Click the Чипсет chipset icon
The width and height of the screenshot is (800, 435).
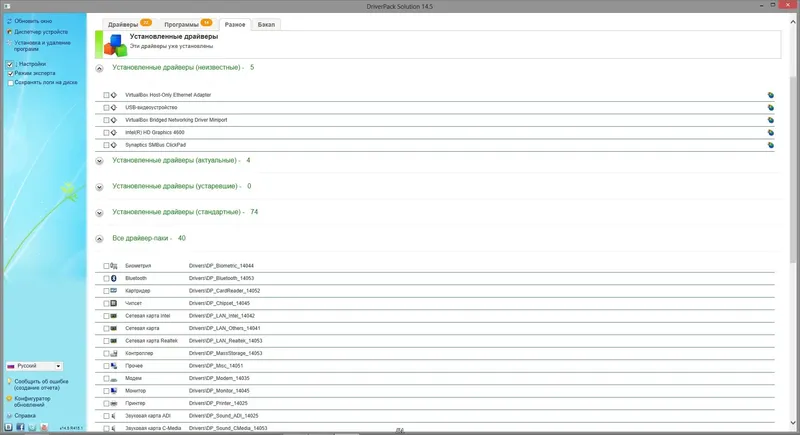click(114, 303)
